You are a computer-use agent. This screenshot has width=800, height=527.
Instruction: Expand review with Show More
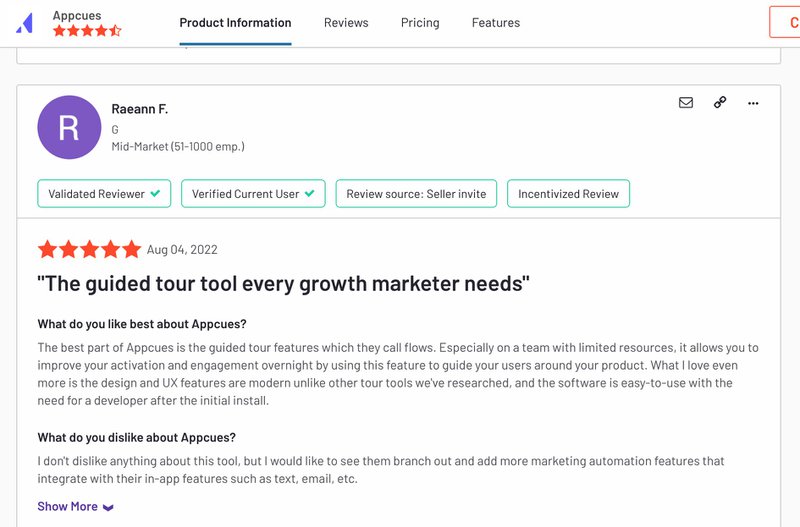[68, 506]
